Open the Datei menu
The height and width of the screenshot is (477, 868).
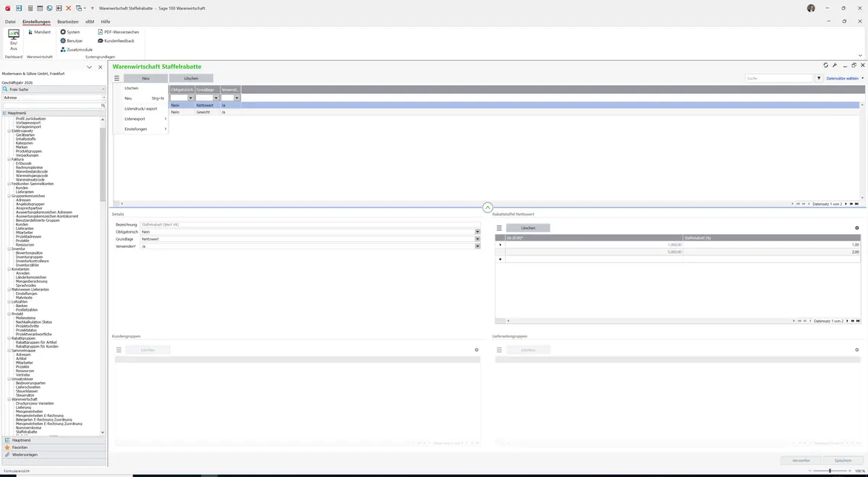tap(10, 22)
